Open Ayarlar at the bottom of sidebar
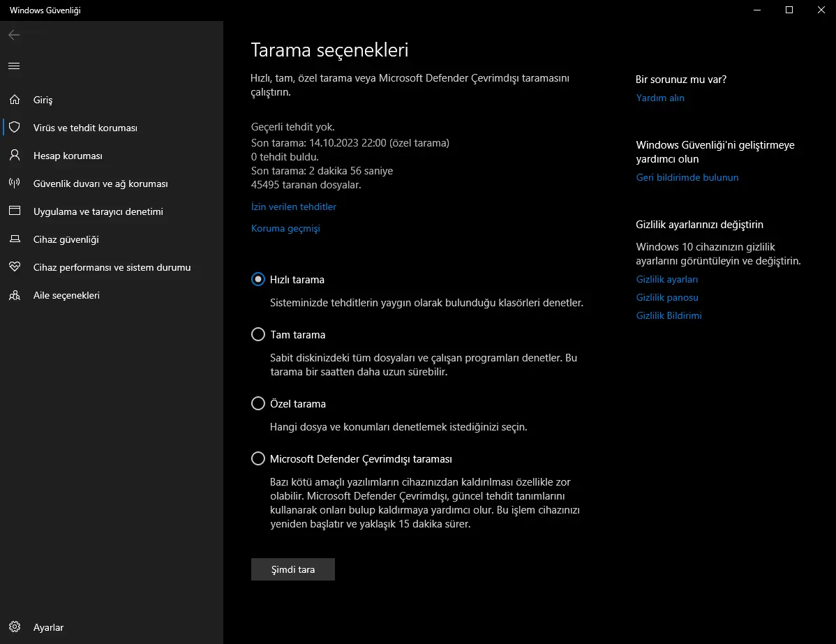This screenshot has height=644, width=836. tap(112, 627)
